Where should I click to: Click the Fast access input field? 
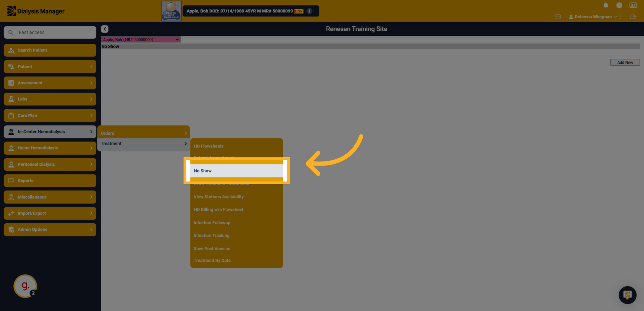point(50,32)
